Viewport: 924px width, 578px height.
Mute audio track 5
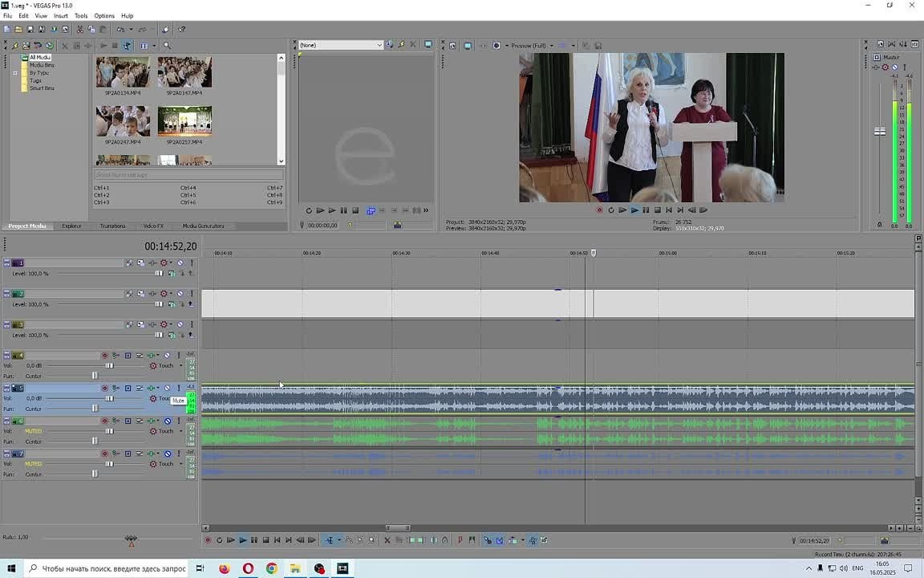[168, 389]
